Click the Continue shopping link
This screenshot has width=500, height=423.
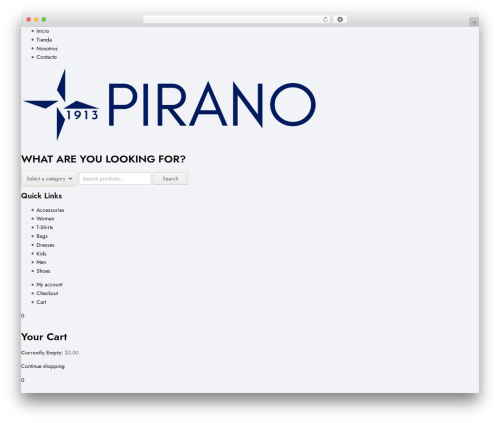(43, 366)
